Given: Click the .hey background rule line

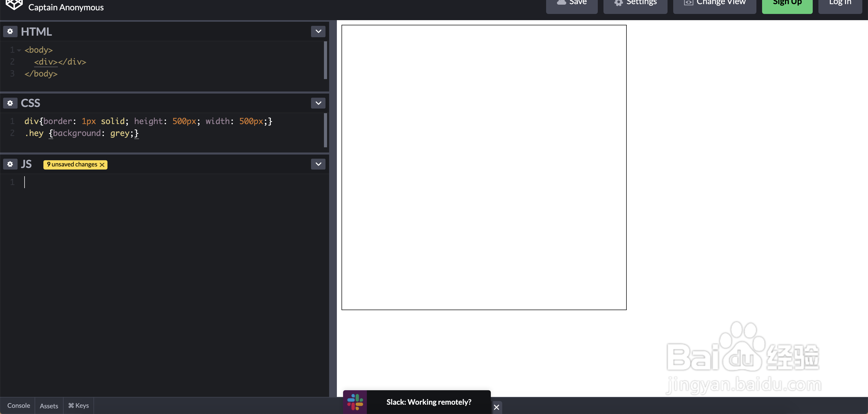Looking at the screenshot, I should (x=82, y=133).
